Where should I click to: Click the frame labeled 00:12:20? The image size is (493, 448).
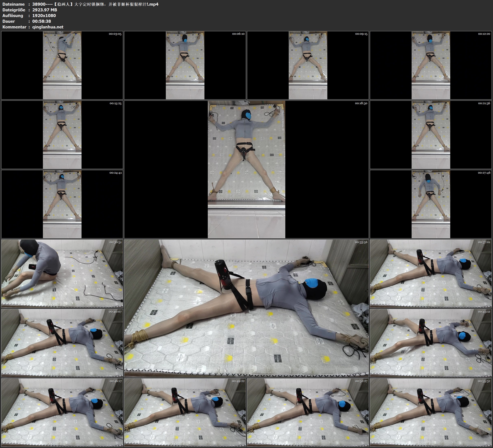(431, 65)
